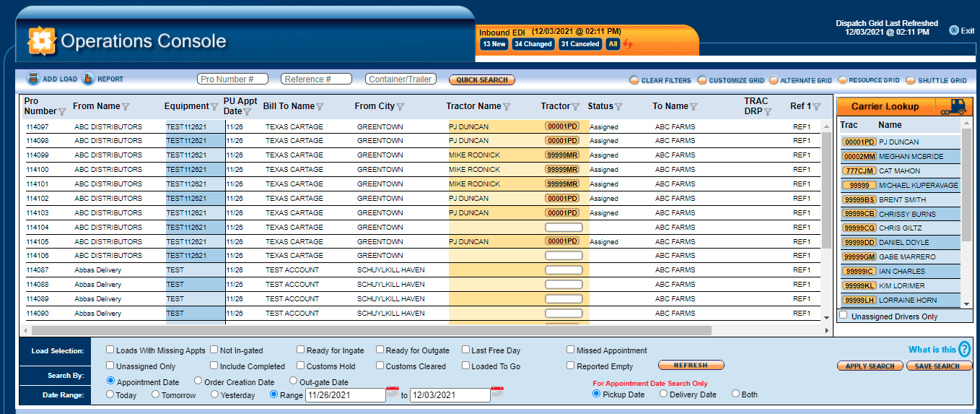Select the Today date range radio
Screen dimensions: 980x414
[110, 394]
